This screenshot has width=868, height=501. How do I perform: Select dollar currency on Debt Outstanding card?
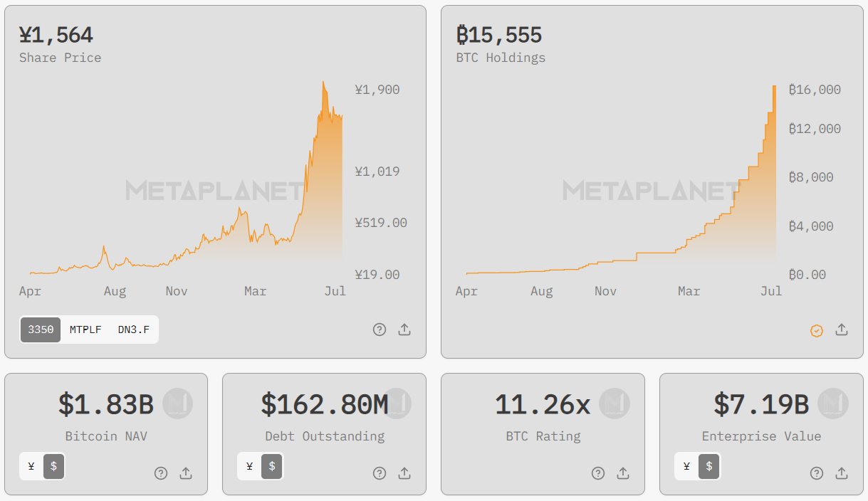pyautogui.click(x=274, y=466)
